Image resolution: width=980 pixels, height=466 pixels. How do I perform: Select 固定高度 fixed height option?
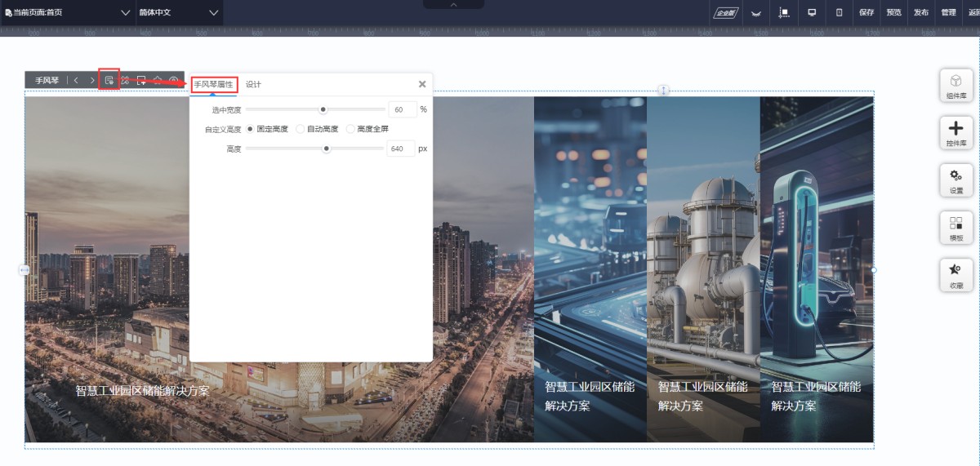pos(251,129)
